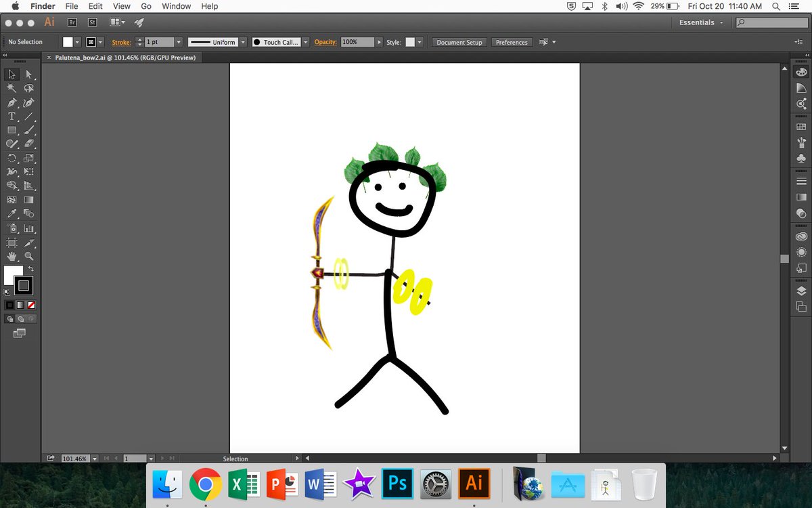Set paint mode to None
Image resolution: width=812 pixels, height=508 pixels.
[x=31, y=305]
